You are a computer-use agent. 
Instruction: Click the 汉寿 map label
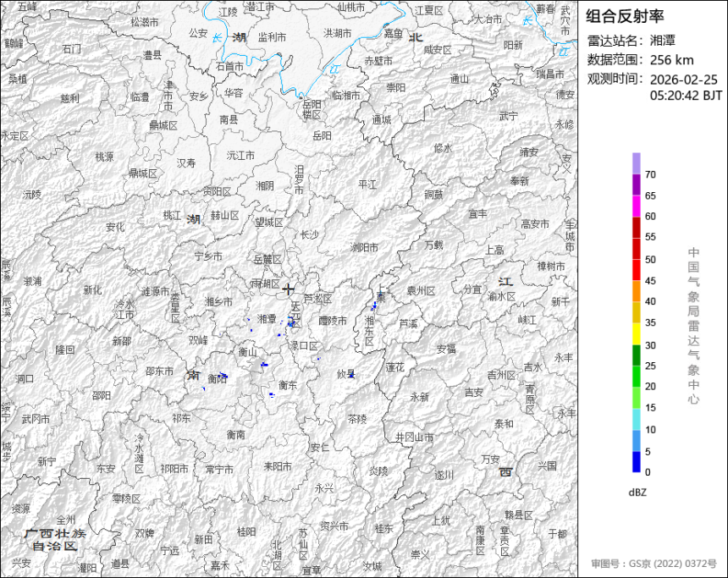click(186, 163)
